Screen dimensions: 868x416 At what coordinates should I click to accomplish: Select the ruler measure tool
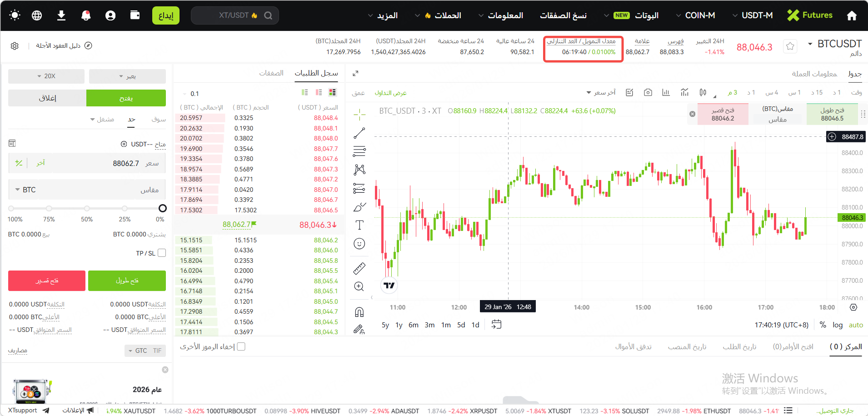coord(359,269)
